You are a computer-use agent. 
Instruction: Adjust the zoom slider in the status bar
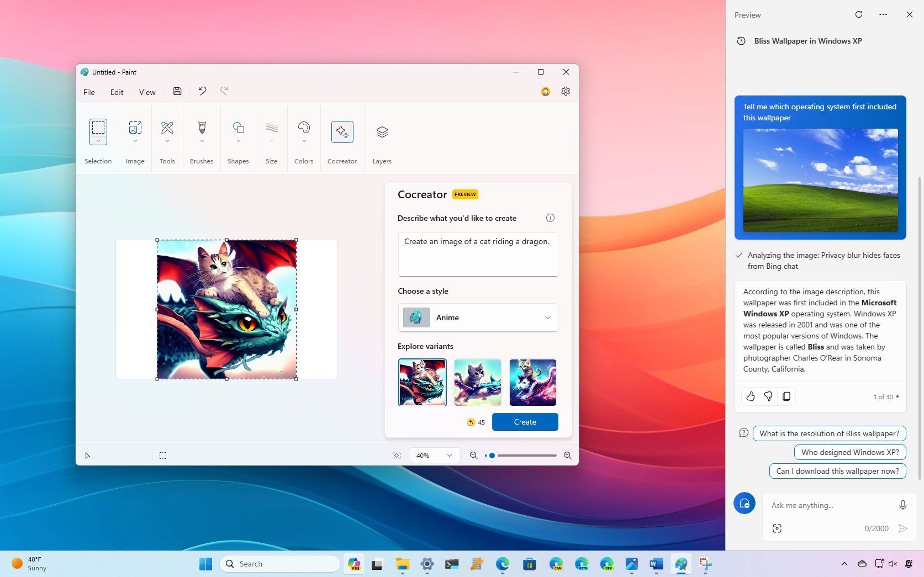tap(491, 455)
